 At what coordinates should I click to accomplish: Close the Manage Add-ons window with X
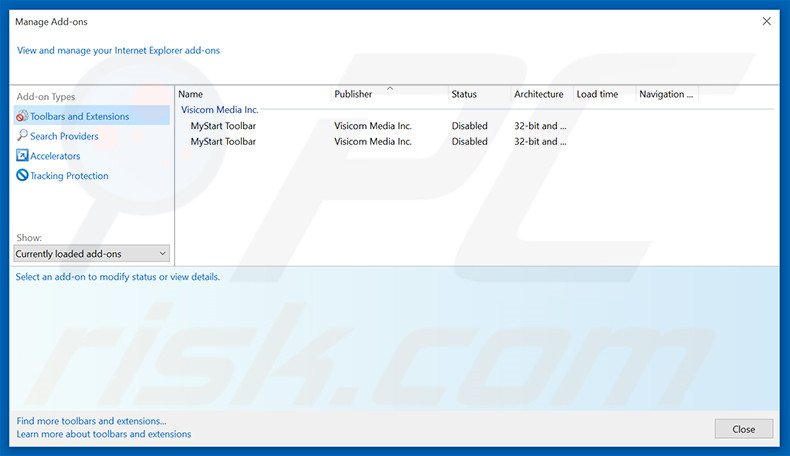[x=767, y=20]
